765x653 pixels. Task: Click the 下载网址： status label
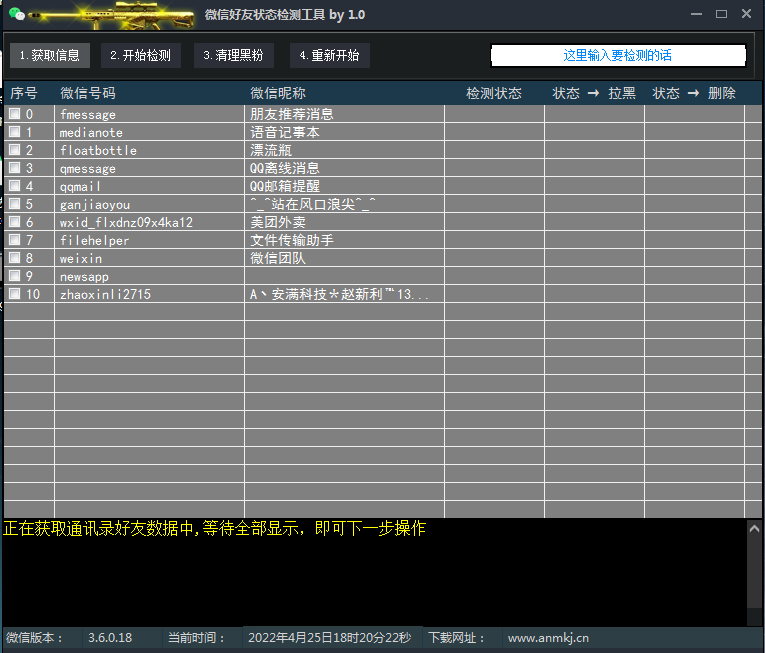tap(457, 638)
